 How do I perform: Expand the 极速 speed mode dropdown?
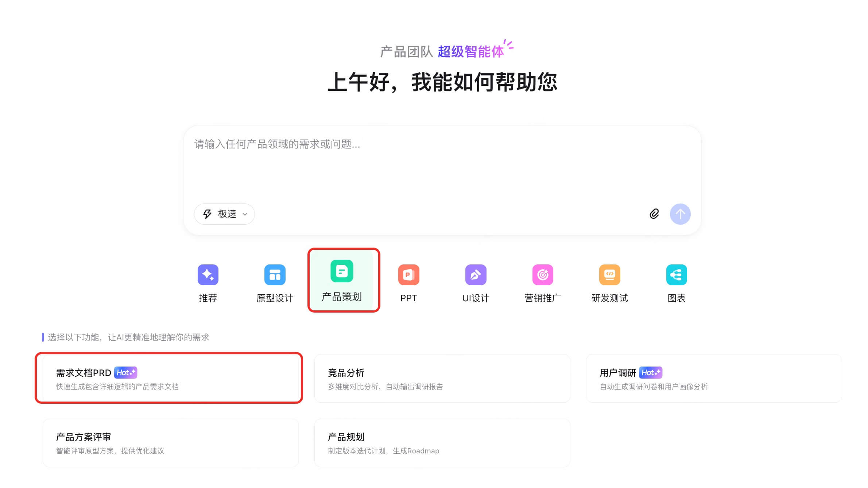[x=224, y=214]
